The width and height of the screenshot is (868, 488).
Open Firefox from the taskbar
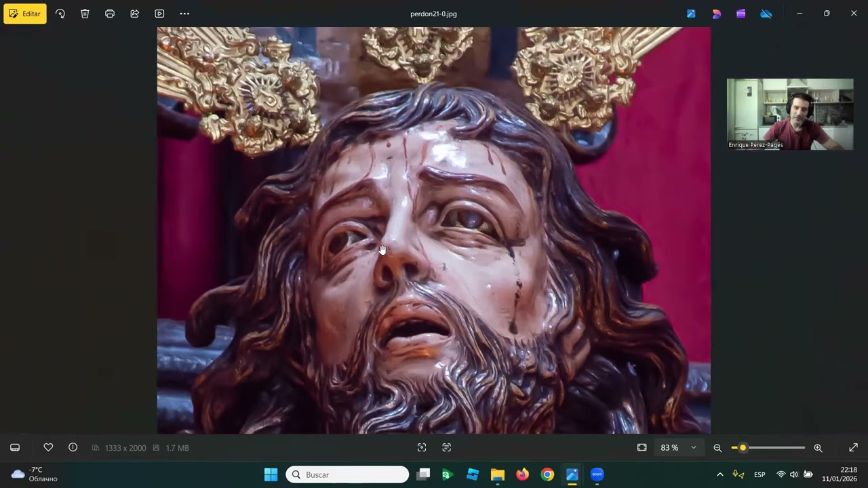tap(522, 474)
